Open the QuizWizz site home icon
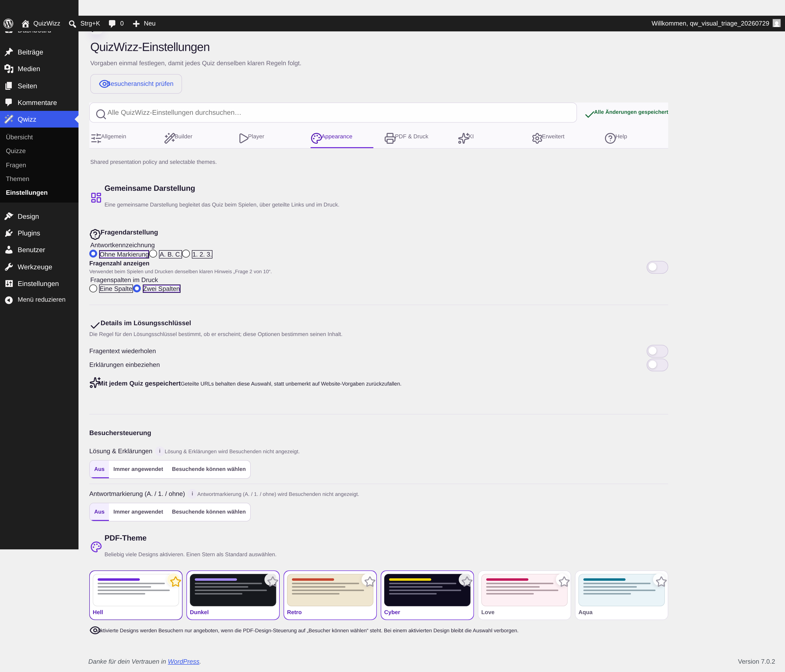 pyautogui.click(x=25, y=24)
